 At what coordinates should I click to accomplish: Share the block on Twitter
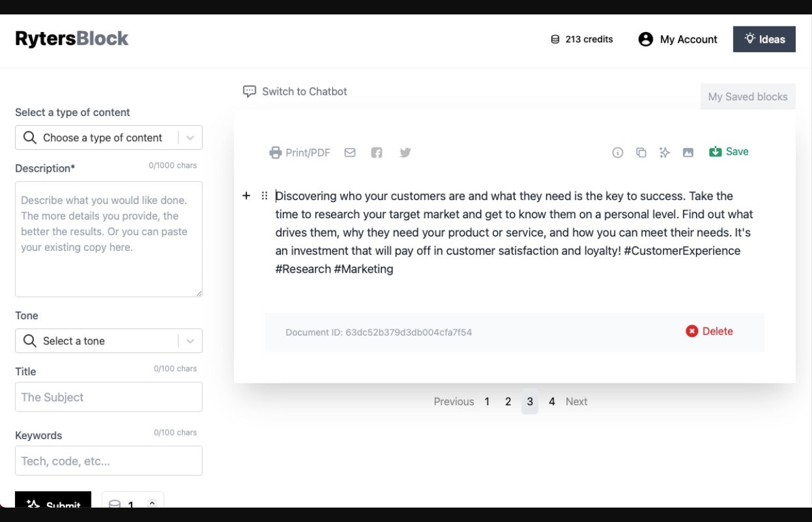405,152
